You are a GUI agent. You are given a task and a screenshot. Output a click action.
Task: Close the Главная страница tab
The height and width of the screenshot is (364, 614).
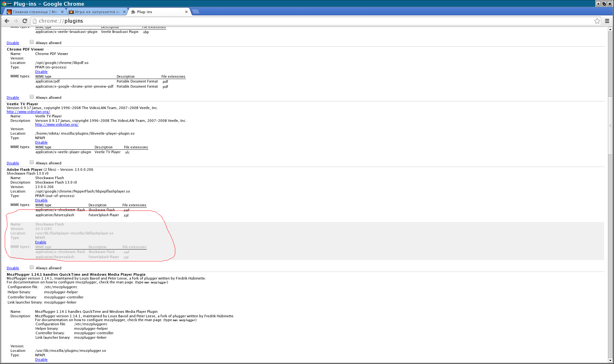62,12
